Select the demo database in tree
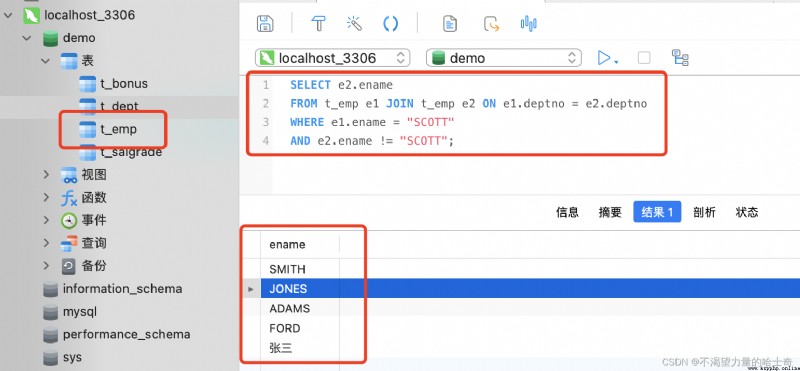800x371 pixels. (79, 38)
